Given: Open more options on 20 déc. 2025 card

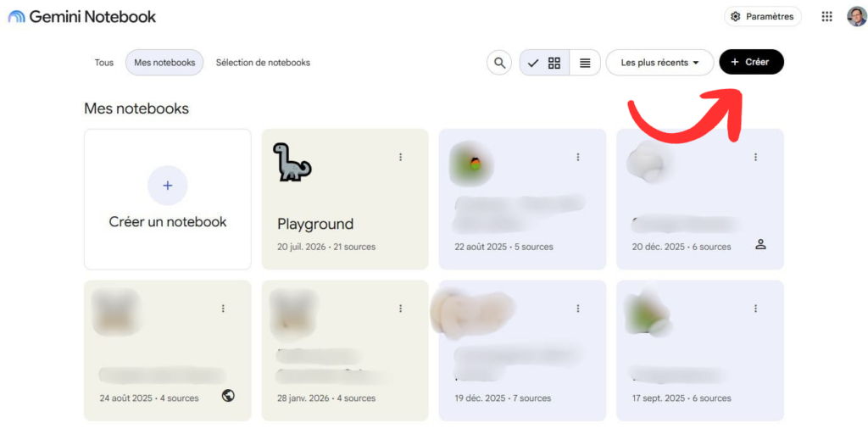Looking at the screenshot, I should pyautogui.click(x=755, y=157).
